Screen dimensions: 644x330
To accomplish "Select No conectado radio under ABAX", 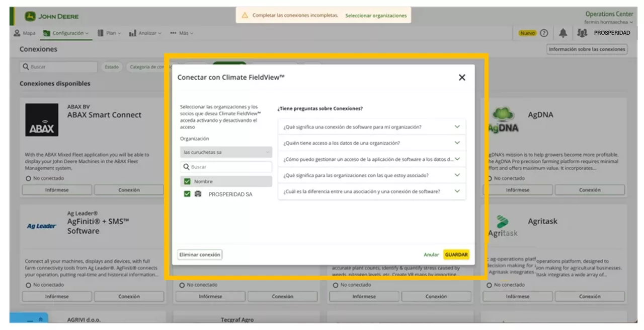I will coord(28,179).
